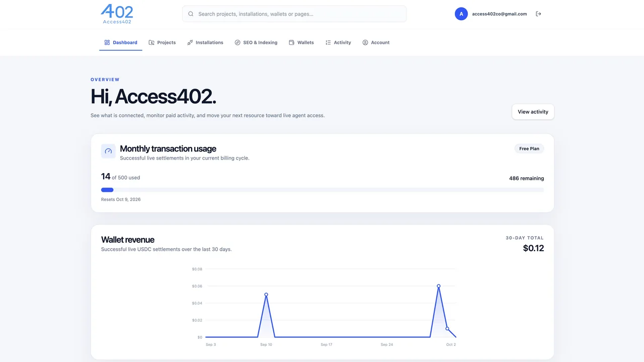Open SEO & Indexing tab

coord(256,43)
